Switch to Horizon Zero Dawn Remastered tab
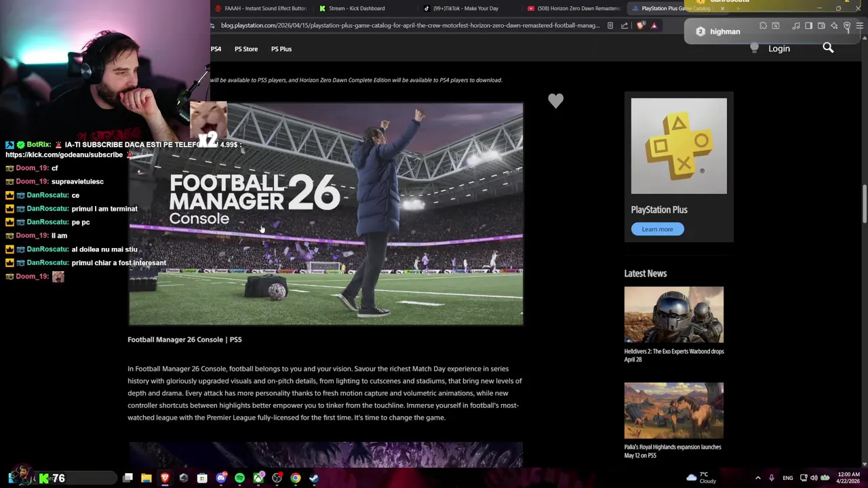 click(574, 8)
